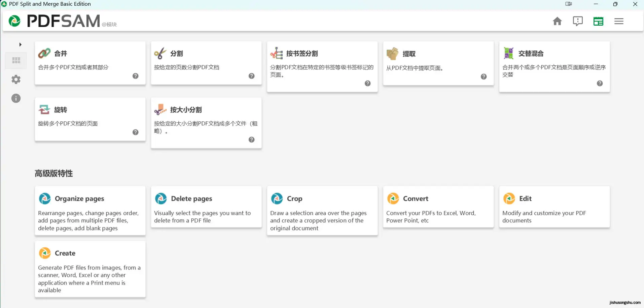
Task: Go to the Home dashboard icon
Action: (x=557, y=21)
